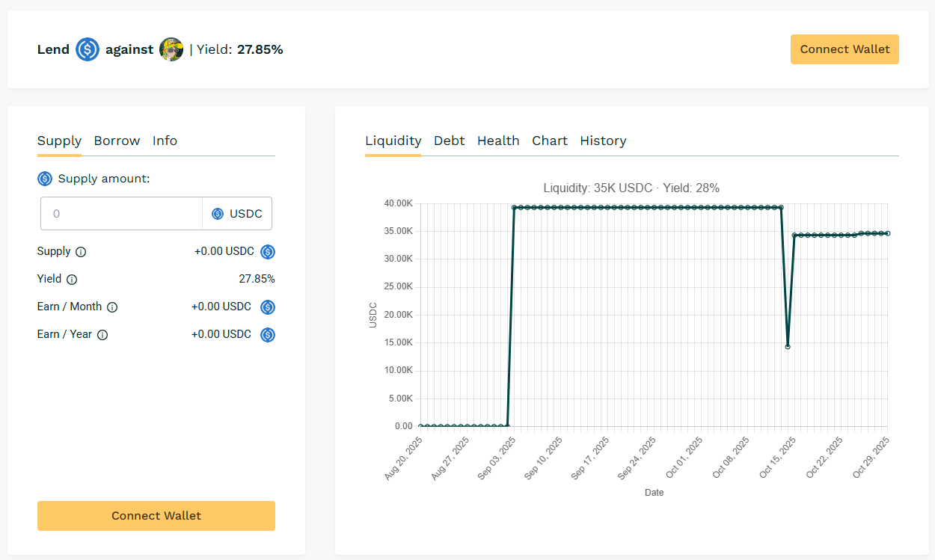Viewport: 935px width, 560px height.
Task: Click info icon beside Earn / Month
Action: [112, 307]
